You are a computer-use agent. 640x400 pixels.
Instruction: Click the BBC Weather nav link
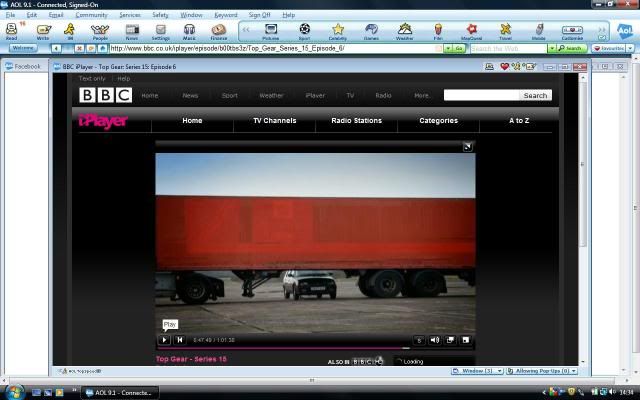[x=271, y=96]
